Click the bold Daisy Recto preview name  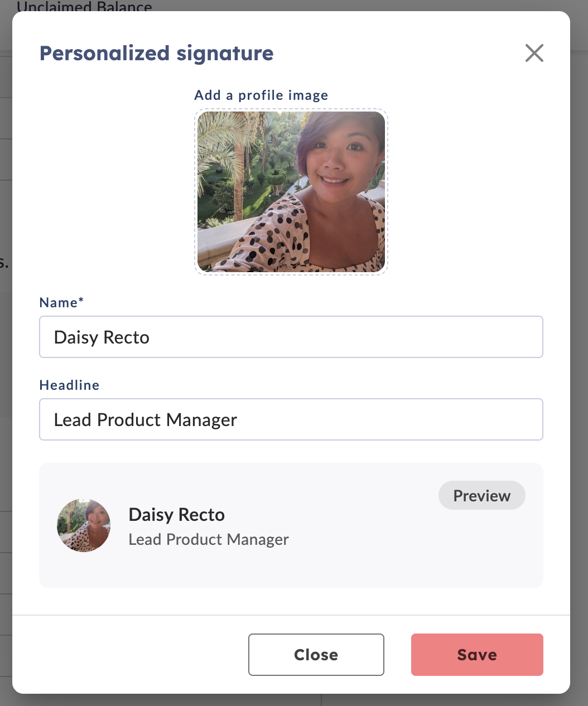click(177, 514)
